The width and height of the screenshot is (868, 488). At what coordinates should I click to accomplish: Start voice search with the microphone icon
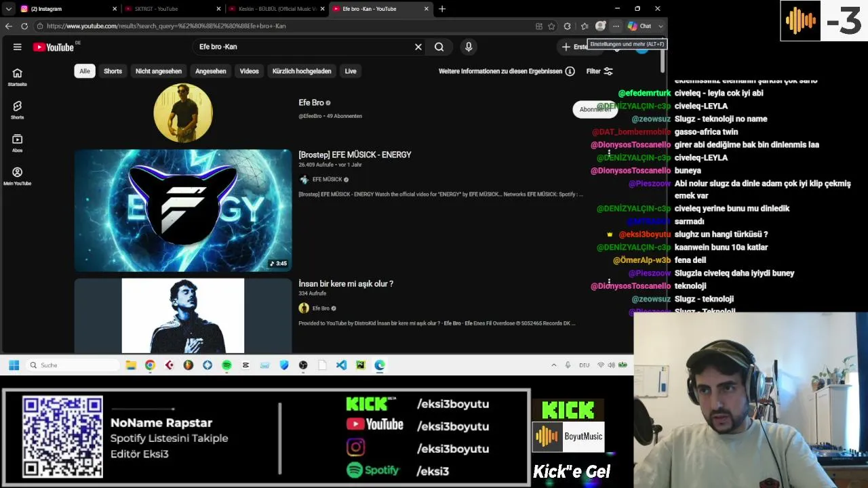(469, 47)
